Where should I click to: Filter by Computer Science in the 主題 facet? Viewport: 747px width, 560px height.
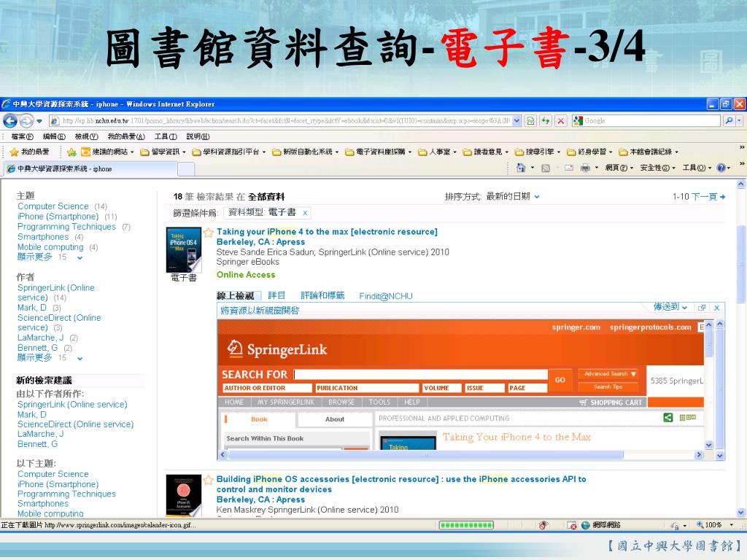(53, 206)
